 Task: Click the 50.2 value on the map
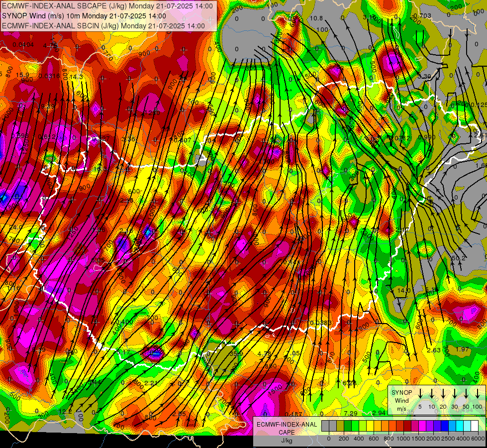point(459,258)
